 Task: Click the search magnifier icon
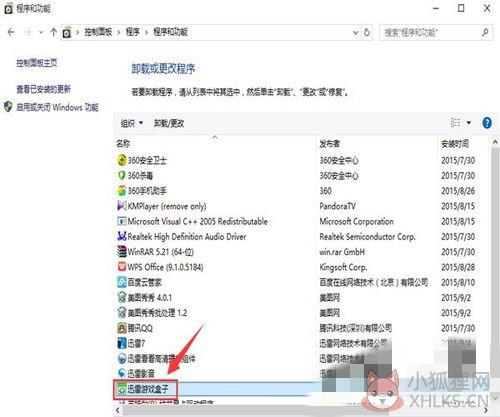coord(485,32)
